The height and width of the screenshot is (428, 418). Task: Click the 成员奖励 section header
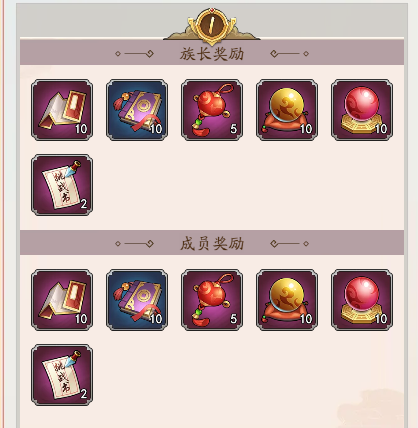(212, 243)
